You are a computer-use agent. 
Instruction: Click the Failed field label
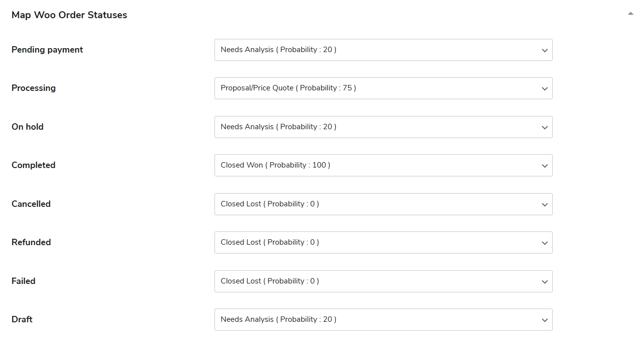coord(24,281)
